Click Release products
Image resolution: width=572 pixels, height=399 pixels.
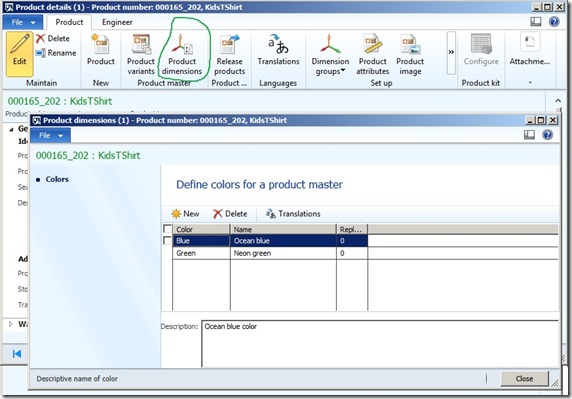point(229,54)
